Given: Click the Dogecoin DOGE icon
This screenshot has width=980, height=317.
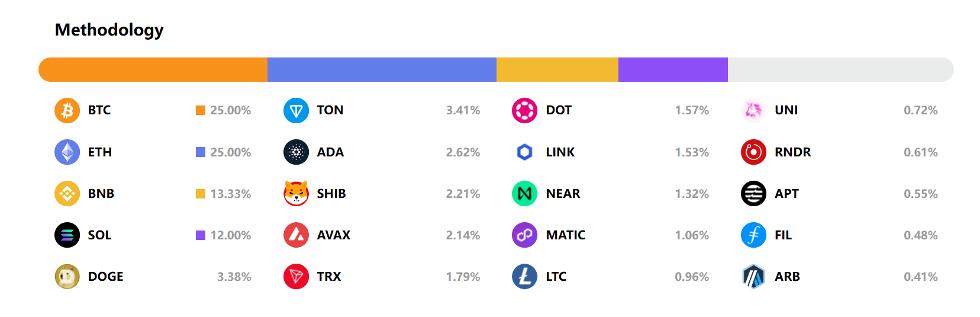Looking at the screenshot, I should pyautogui.click(x=67, y=277).
